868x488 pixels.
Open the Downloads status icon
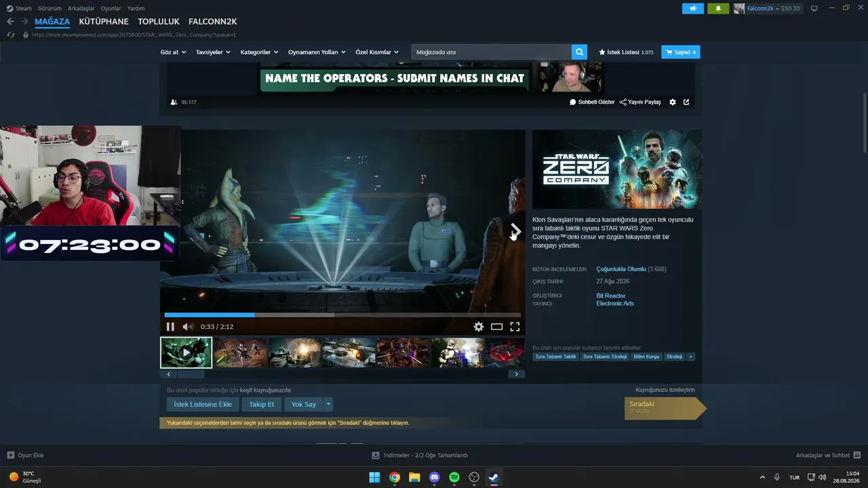pos(376,455)
